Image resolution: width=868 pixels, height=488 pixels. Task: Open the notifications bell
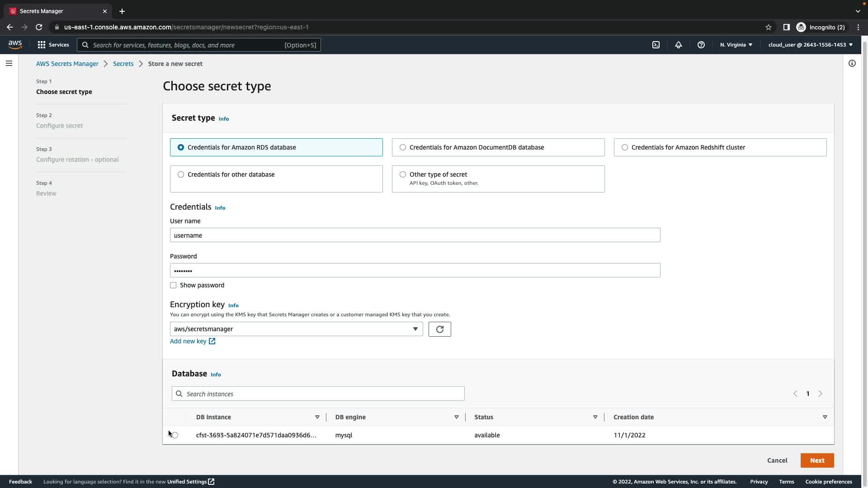click(x=679, y=45)
